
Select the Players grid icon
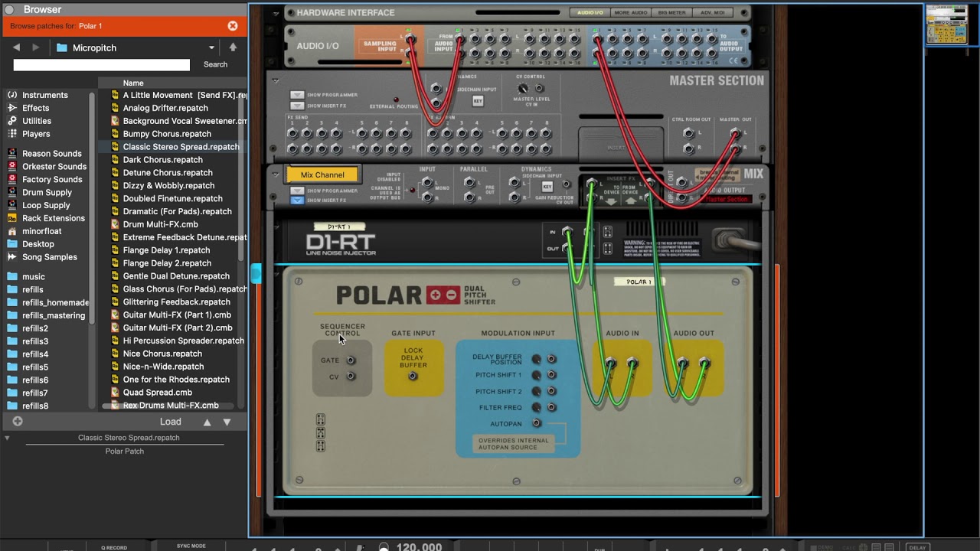point(12,134)
